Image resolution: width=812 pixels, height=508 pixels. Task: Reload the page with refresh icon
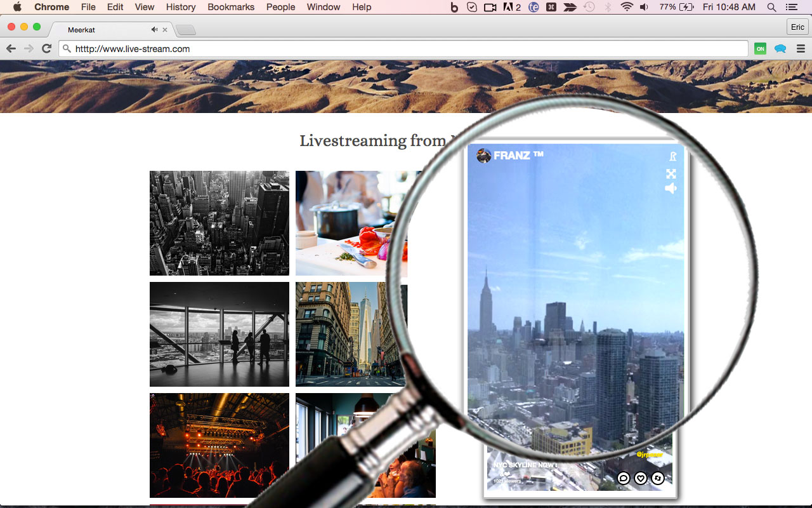click(46, 49)
